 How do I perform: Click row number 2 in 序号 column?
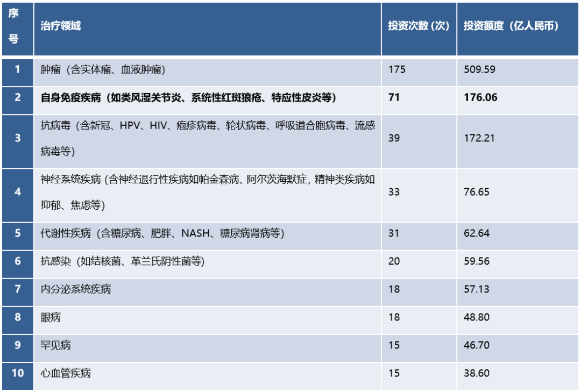coord(17,97)
